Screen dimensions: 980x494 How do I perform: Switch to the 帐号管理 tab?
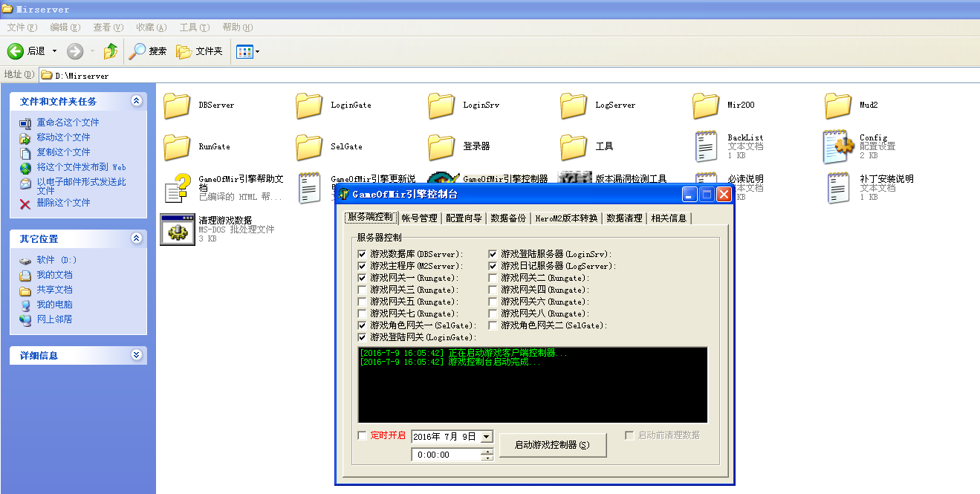419,218
